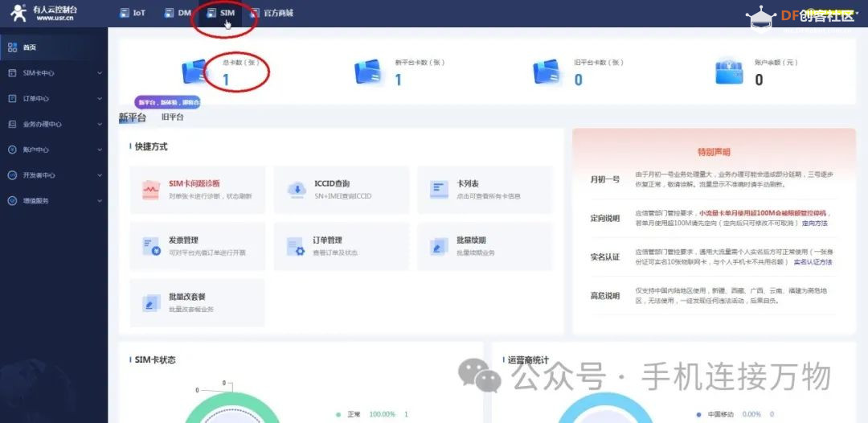Click the ICCID查询 cloud download icon
Viewport: 868px width, 423px height.
coord(297,189)
